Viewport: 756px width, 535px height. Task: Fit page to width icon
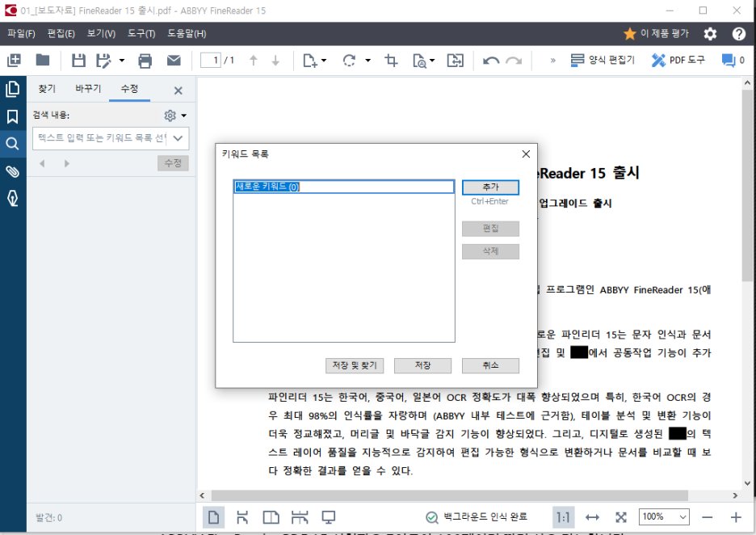pyautogui.click(x=592, y=518)
